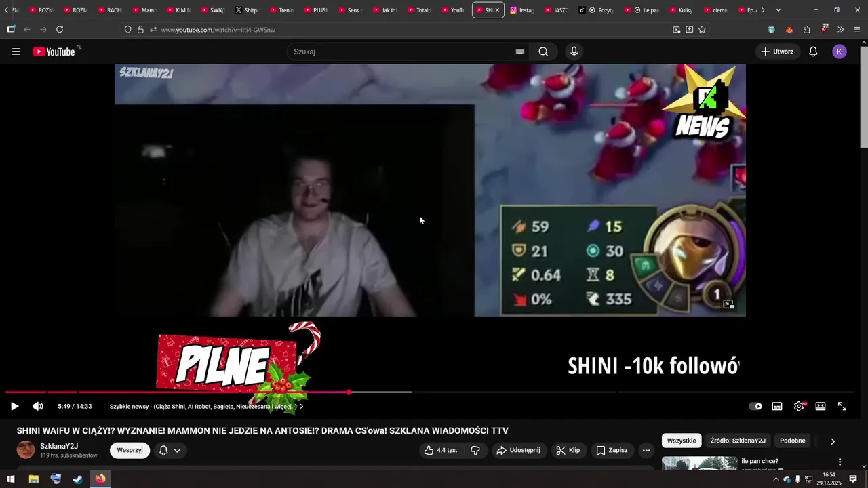Open Steam from the taskbar
This screenshot has height=488, width=868.
(78, 479)
